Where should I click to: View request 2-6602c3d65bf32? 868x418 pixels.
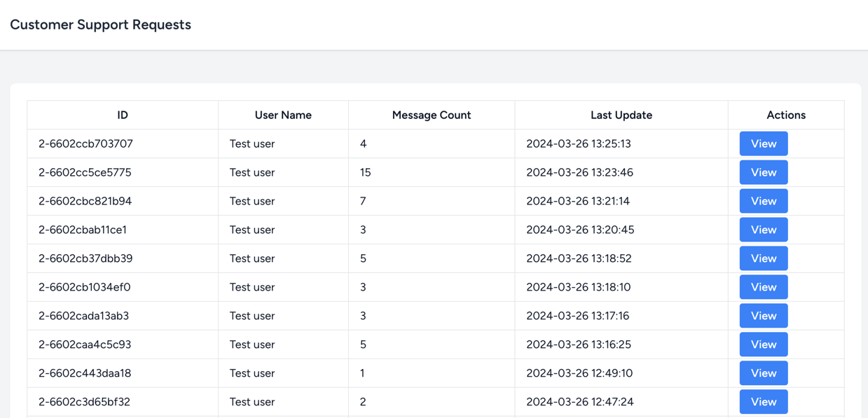[764, 402]
